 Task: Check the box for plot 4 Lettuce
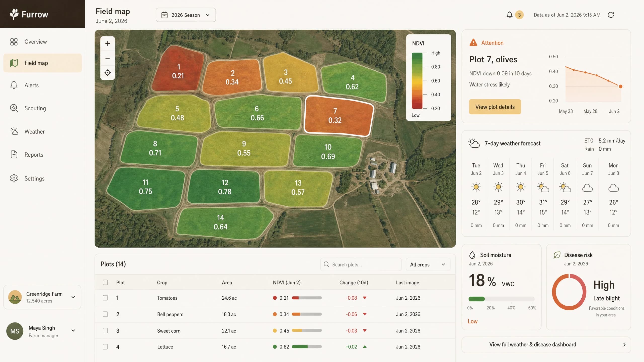click(x=105, y=347)
